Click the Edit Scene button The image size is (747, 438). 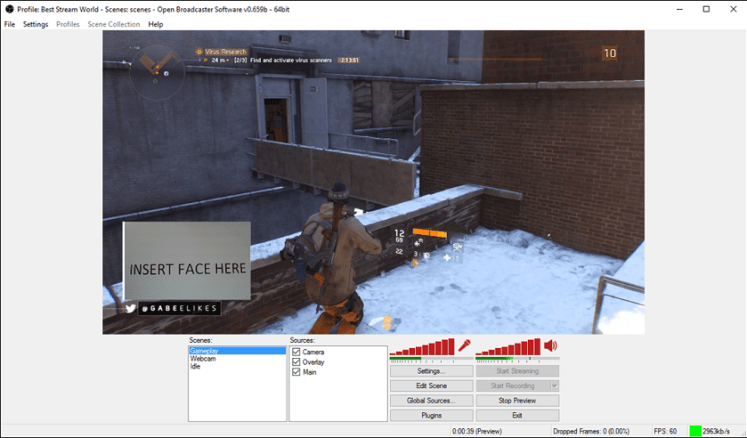pos(432,386)
